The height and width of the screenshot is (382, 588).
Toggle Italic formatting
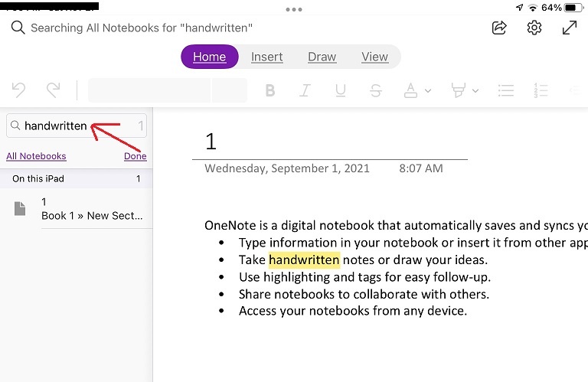pos(305,90)
